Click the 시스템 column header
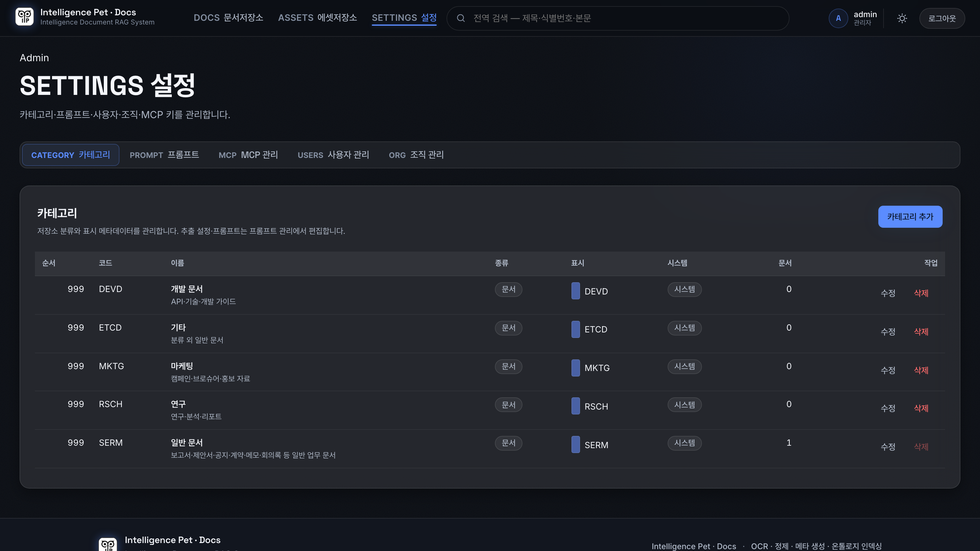The height and width of the screenshot is (551, 980). (x=677, y=263)
